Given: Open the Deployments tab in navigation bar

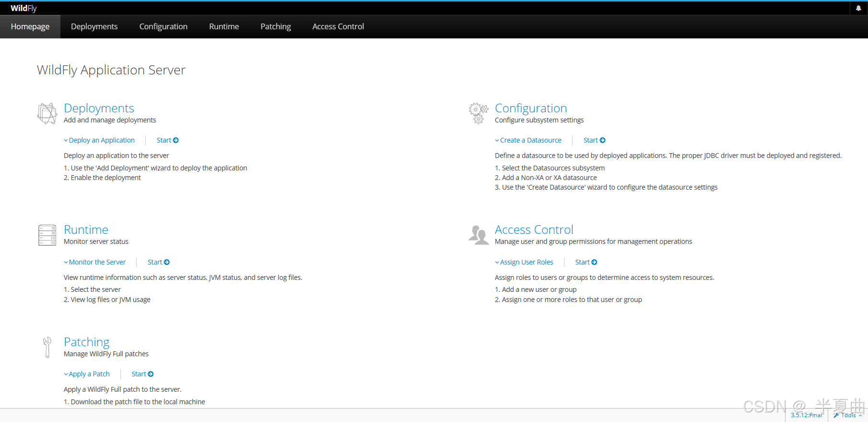Looking at the screenshot, I should tap(94, 26).
